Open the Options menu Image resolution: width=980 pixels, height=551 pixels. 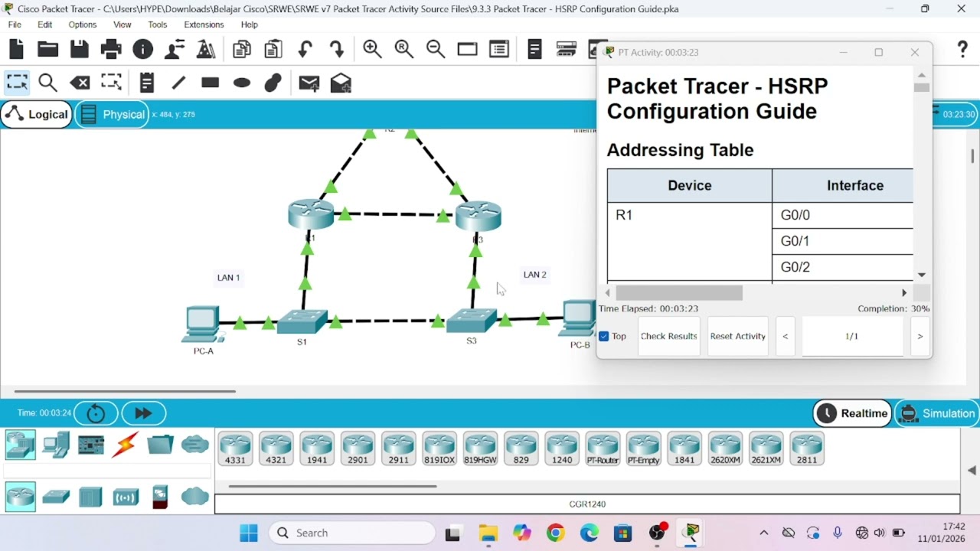point(83,24)
